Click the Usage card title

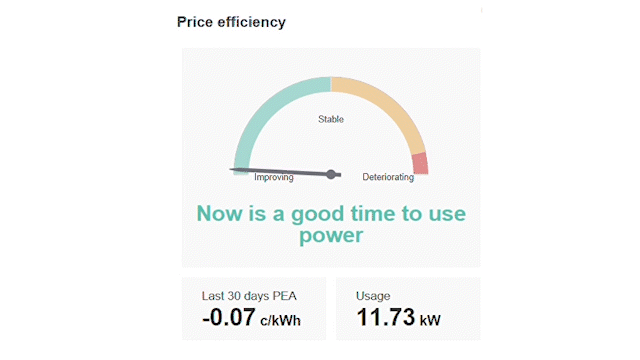pyautogui.click(x=373, y=296)
